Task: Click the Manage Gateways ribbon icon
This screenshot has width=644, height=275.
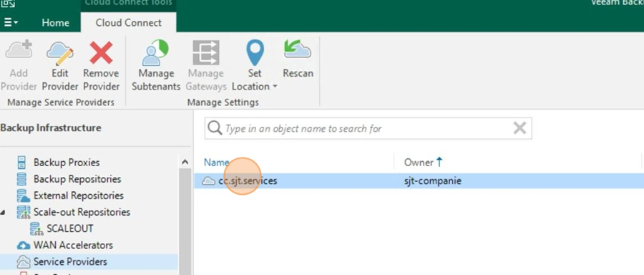Action: (206, 52)
